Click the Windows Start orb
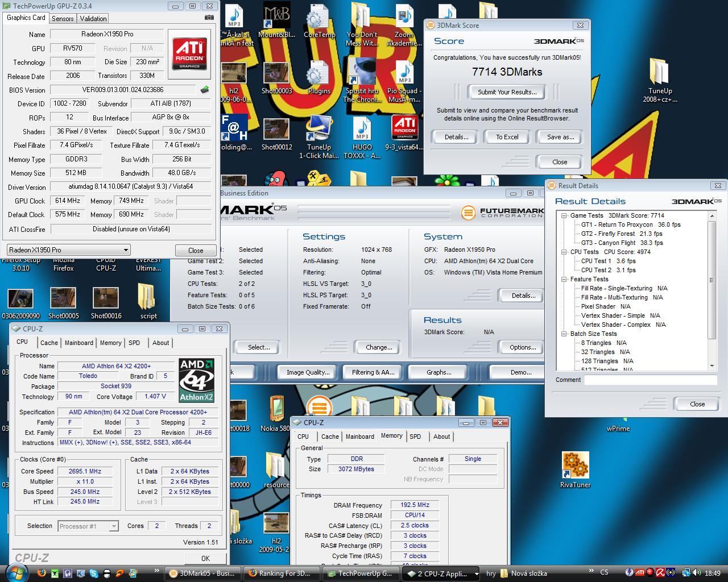 coord(15,572)
